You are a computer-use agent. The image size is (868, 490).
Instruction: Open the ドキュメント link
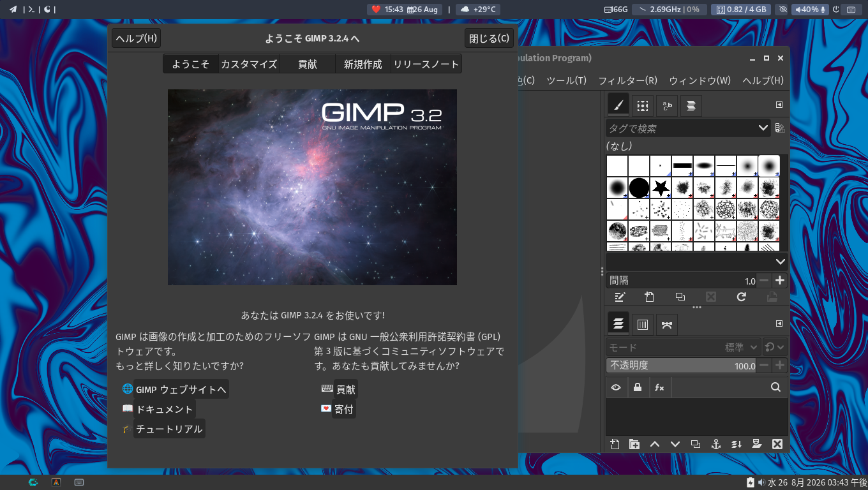click(x=164, y=409)
